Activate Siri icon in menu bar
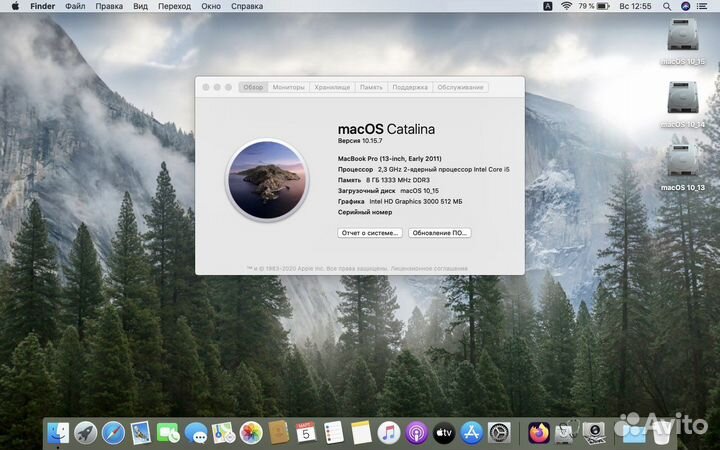720x450 pixels. (685, 6)
